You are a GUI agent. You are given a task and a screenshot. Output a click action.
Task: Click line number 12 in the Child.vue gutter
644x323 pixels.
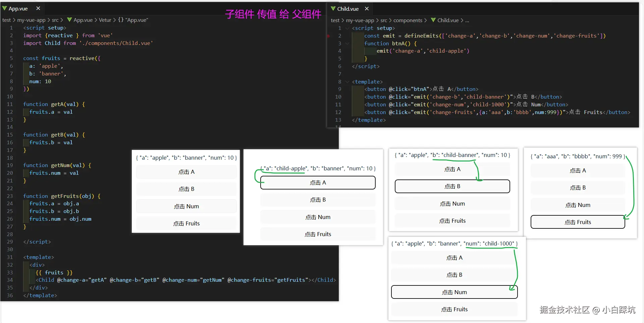click(x=338, y=112)
